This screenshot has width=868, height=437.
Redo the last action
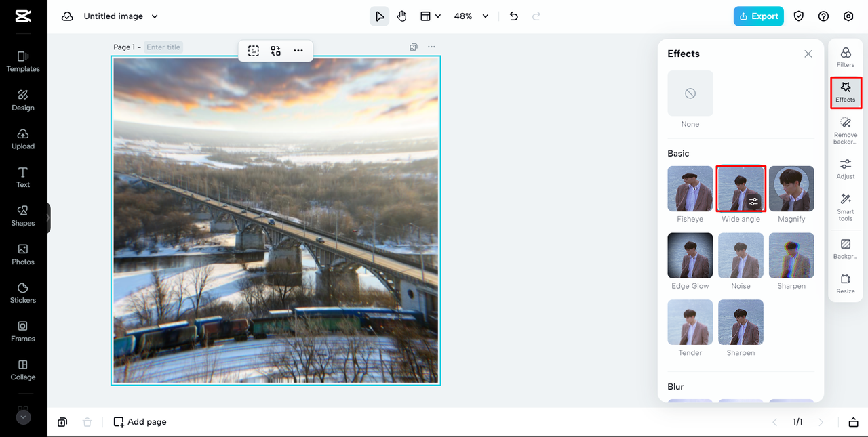[536, 16]
